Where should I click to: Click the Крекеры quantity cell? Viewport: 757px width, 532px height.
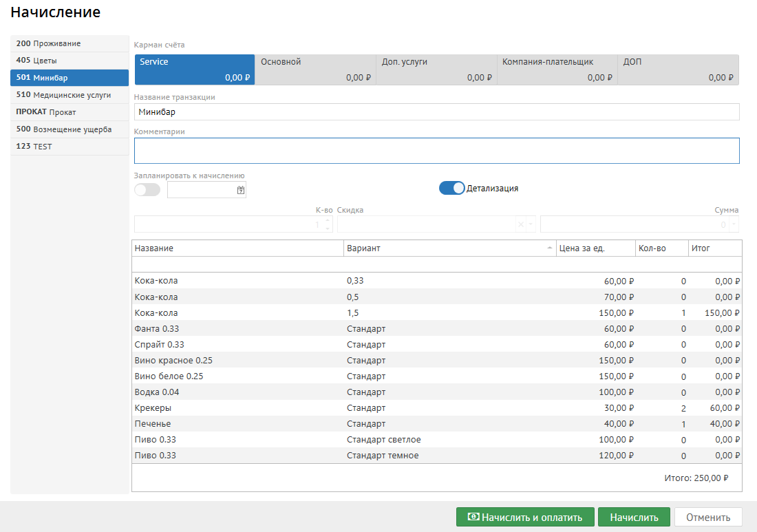point(661,408)
